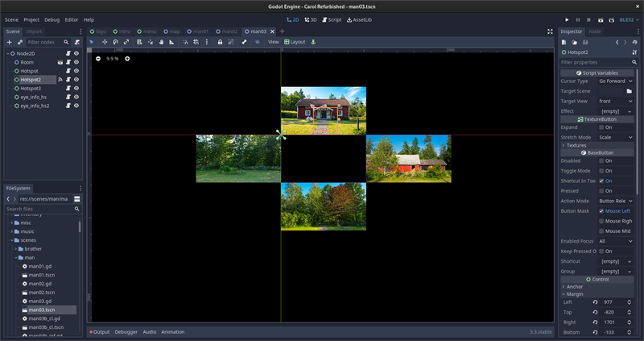This screenshot has width=644, height=341.
Task: Instance a child scene with chain-link icon
Action: point(19,42)
